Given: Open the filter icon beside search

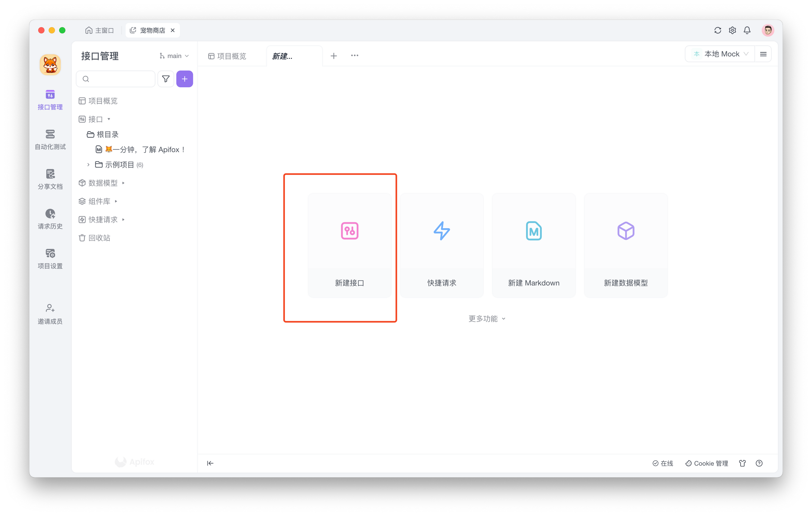Looking at the screenshot, I should (166, 79).
